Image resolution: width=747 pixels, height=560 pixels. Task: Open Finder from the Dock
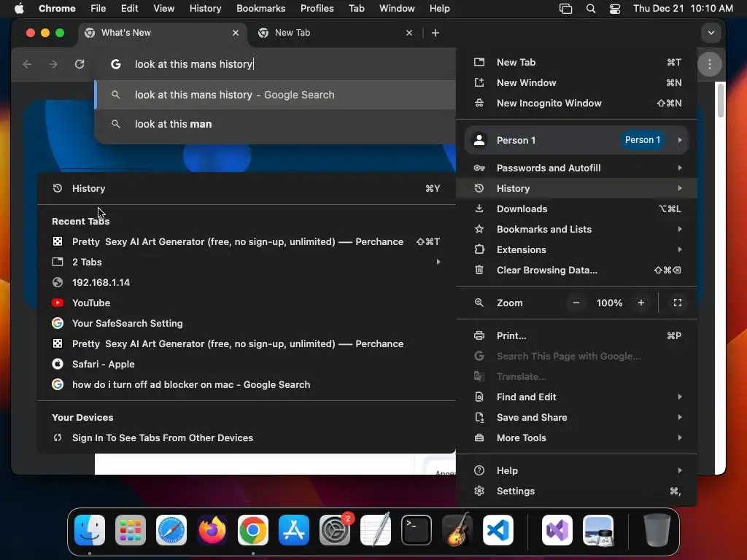[x=90, y=530]
